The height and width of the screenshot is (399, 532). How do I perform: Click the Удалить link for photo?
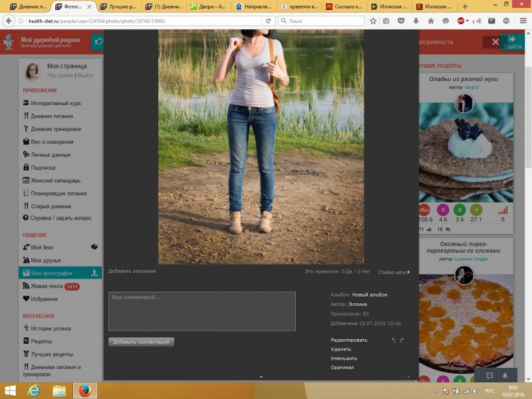pyautogui.click(x=341, y=349)
